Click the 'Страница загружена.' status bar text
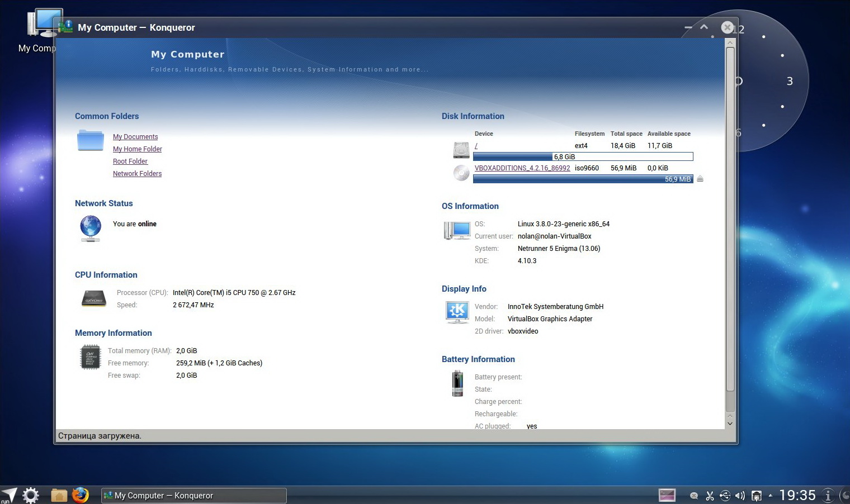850x504 pixels. tap(100, 436)
